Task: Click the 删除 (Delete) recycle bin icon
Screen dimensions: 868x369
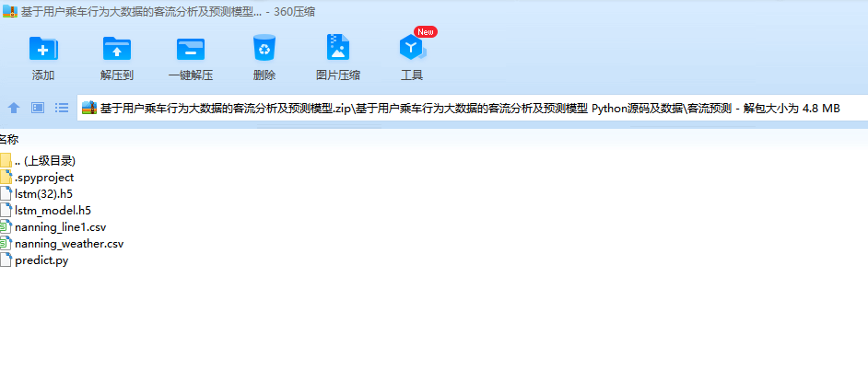Action: [264, 48]
